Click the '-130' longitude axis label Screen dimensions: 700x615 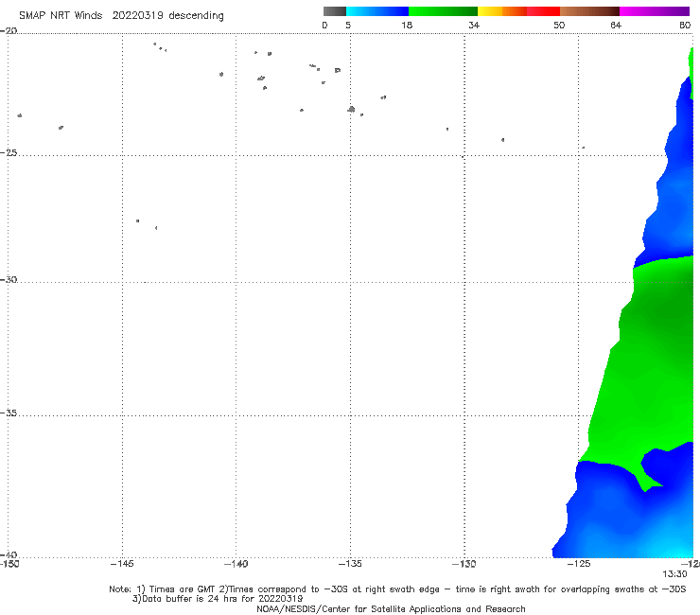coord(464,564)
